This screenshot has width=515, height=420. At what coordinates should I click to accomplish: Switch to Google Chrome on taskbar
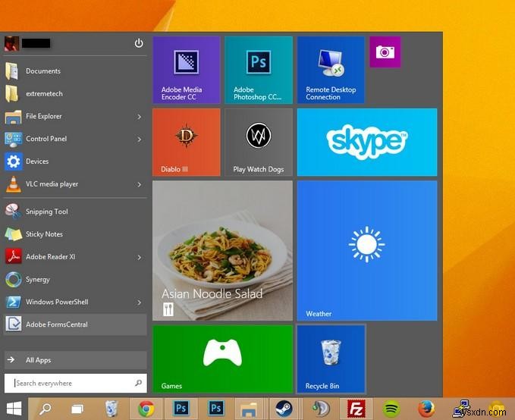tap(146, 409)
